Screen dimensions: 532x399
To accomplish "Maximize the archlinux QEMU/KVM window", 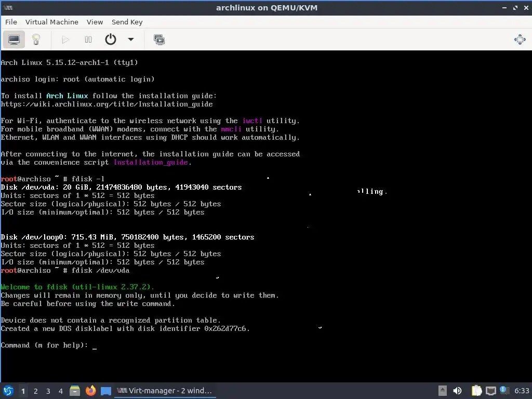I will click(515, 8).
